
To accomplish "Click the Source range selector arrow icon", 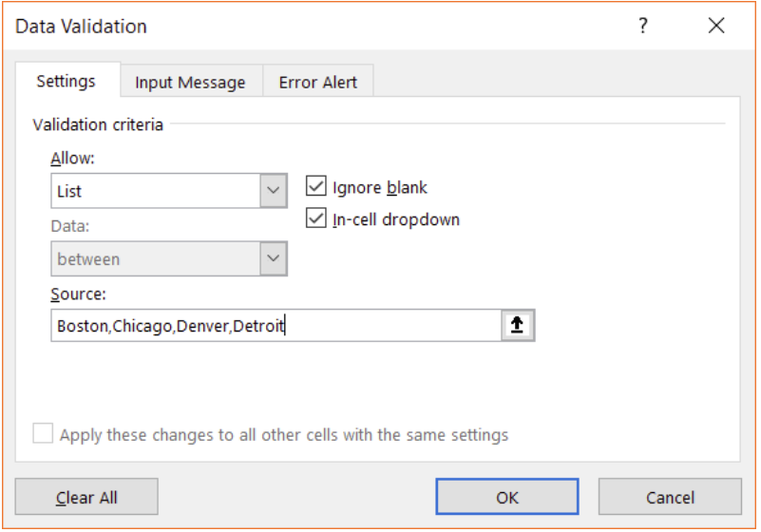I will [x=518, y=326].
